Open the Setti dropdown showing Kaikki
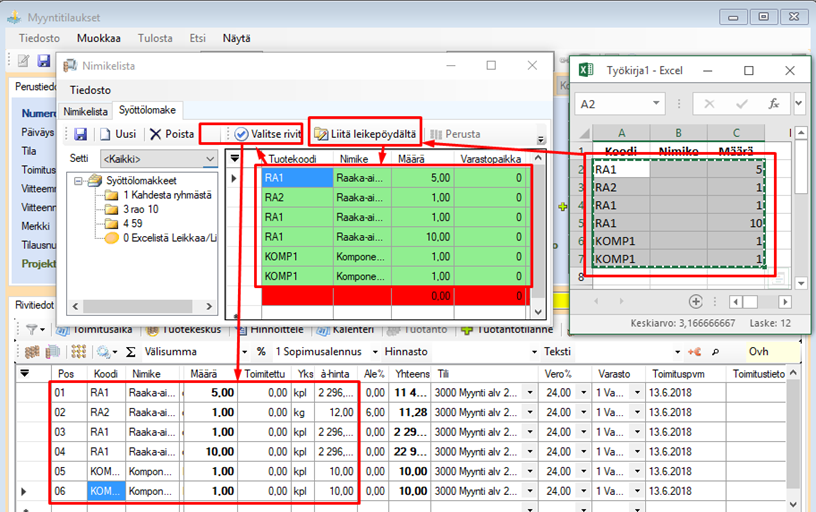 (208, 159)
